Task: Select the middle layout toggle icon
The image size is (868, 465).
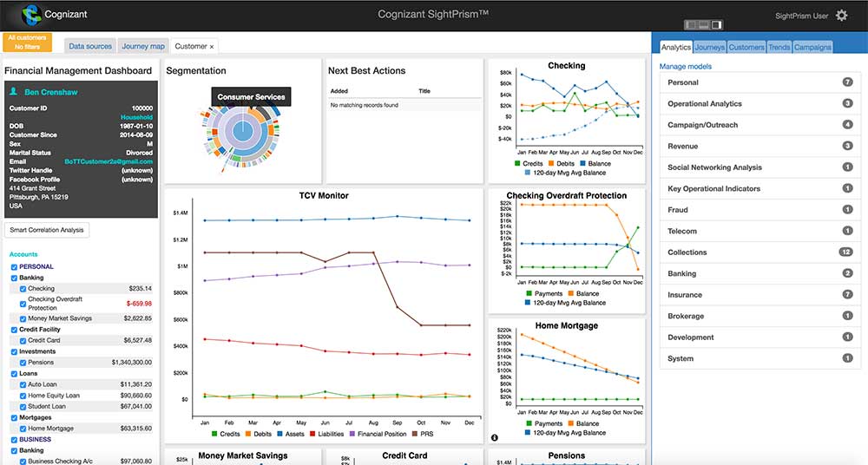Action: tap(704, 24)
